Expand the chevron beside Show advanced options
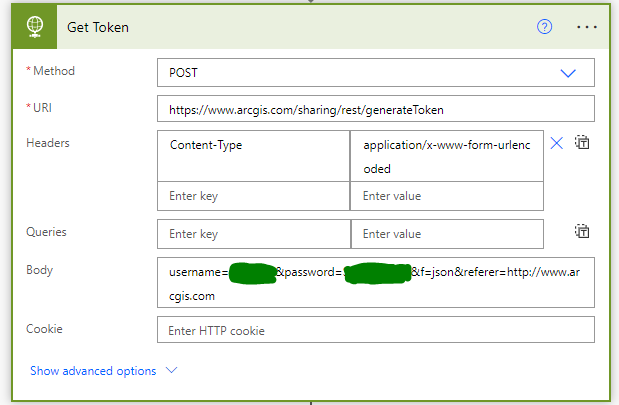 pos(171,370)
